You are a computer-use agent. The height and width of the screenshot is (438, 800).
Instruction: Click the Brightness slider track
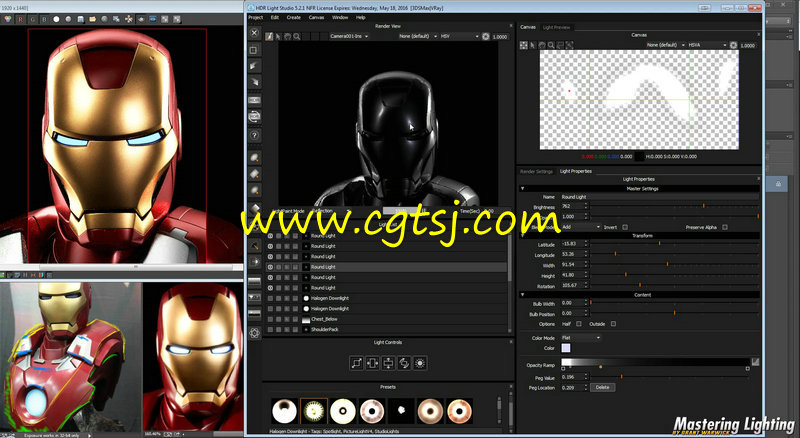tap(674, 206)
